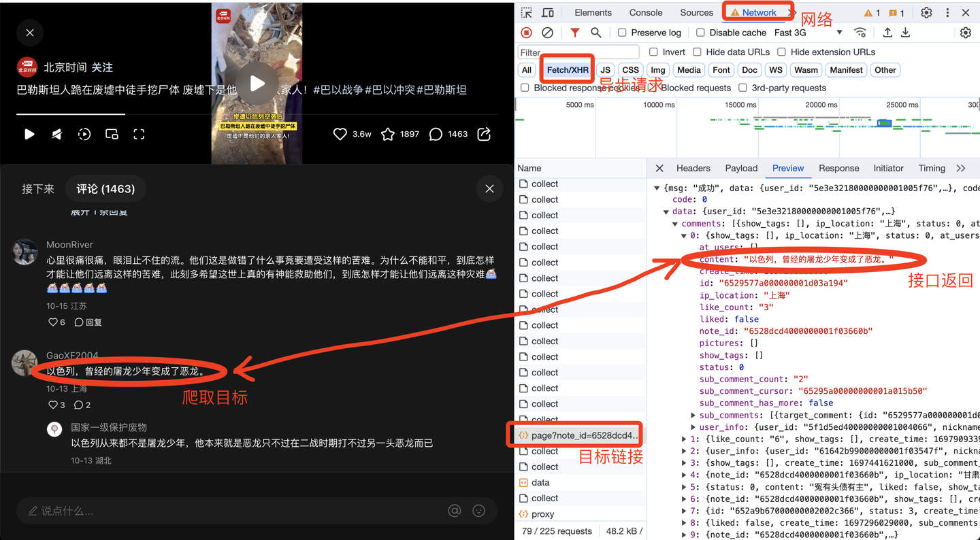This screenshot has width=980, height=540.
Task: Toggle Blocked requests checkbox
Action: click(652, 88)
